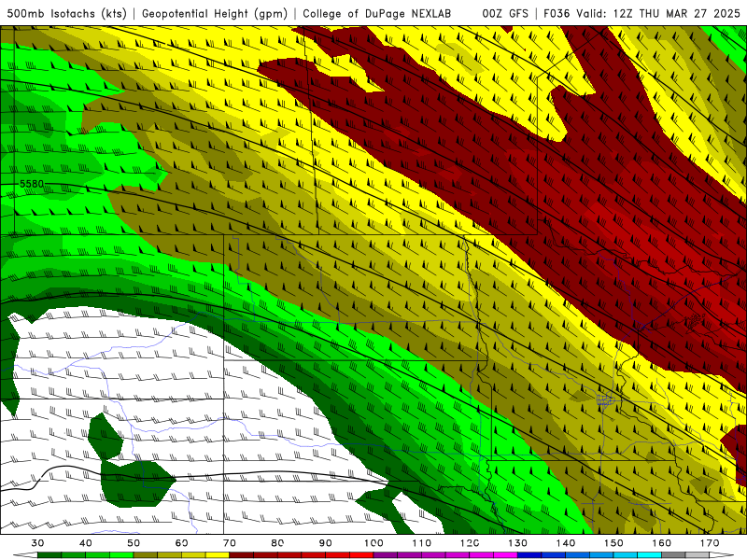The width and height of the screenshot is (747, 560).
Task: Pick the dark blue 130-135 kt legend swatch
Action: click(529, 555)
